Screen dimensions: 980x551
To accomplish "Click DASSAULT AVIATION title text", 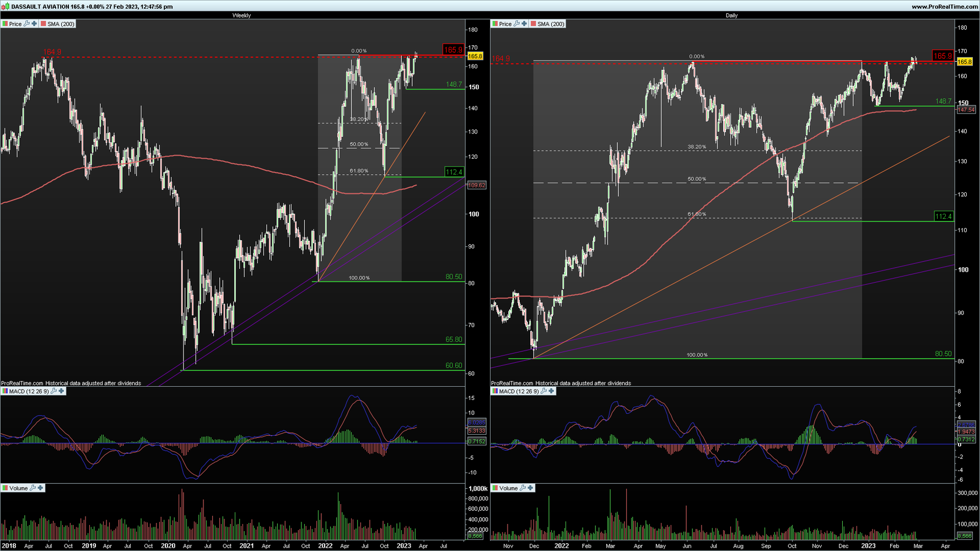I will (40, 7).
